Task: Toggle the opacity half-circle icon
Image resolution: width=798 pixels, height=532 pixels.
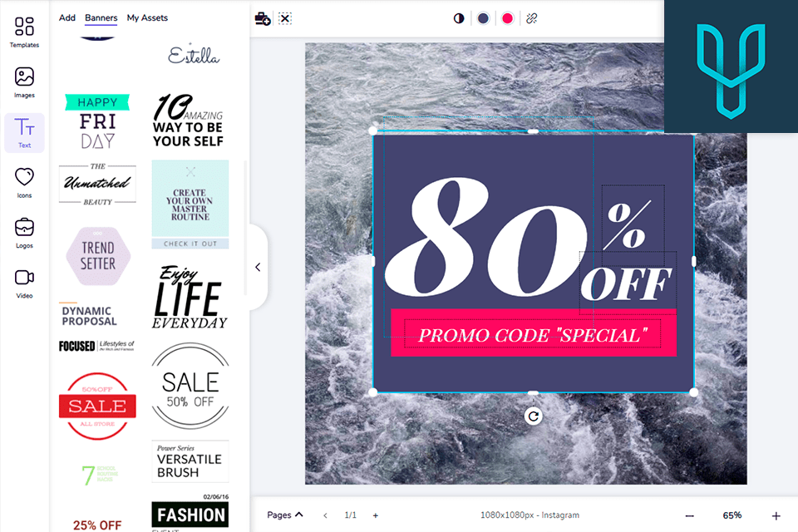Action: point(459,19)
